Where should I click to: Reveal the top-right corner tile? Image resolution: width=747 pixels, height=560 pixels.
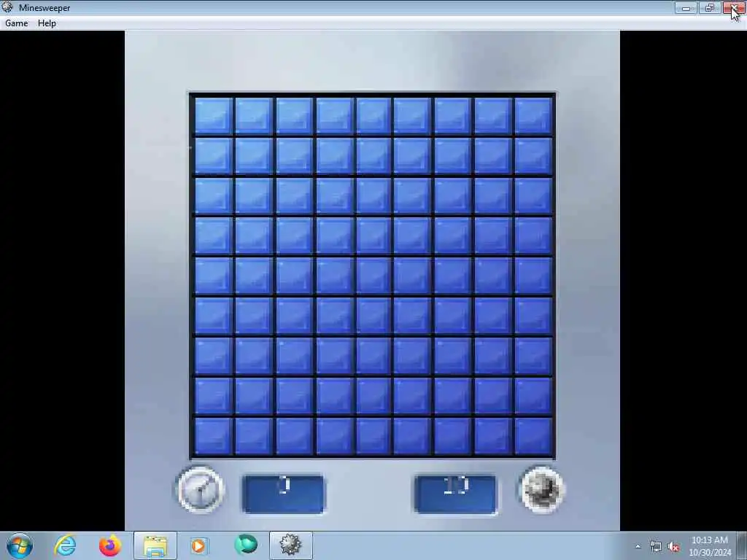pyautogui.click(x=533, y=115)
